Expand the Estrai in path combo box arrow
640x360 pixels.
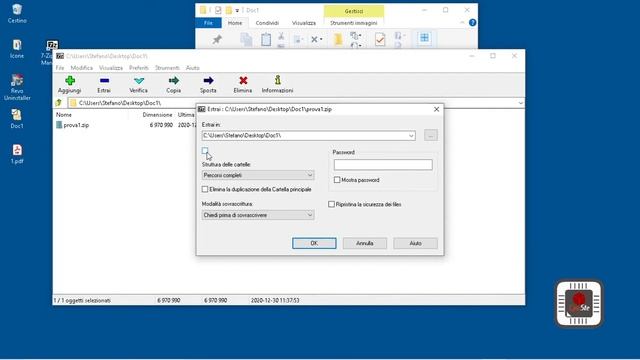pyautogui.click(x=411, y=136)
